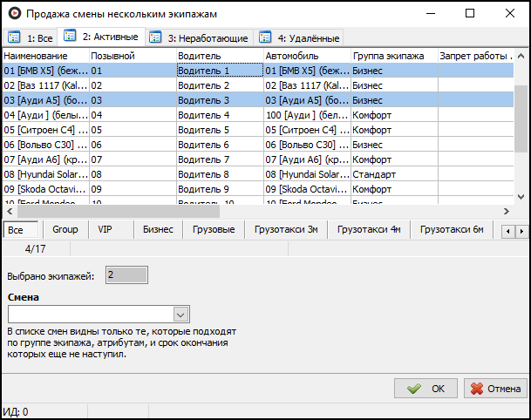Click the Водитель 6 cell
Image resolution: width=531 pixels, height=420 pixels.
tap(220, 146)
